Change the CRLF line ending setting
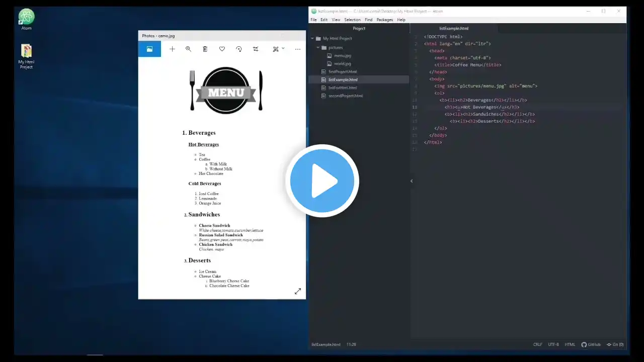The image size is (644, 362). coord(538,344)
